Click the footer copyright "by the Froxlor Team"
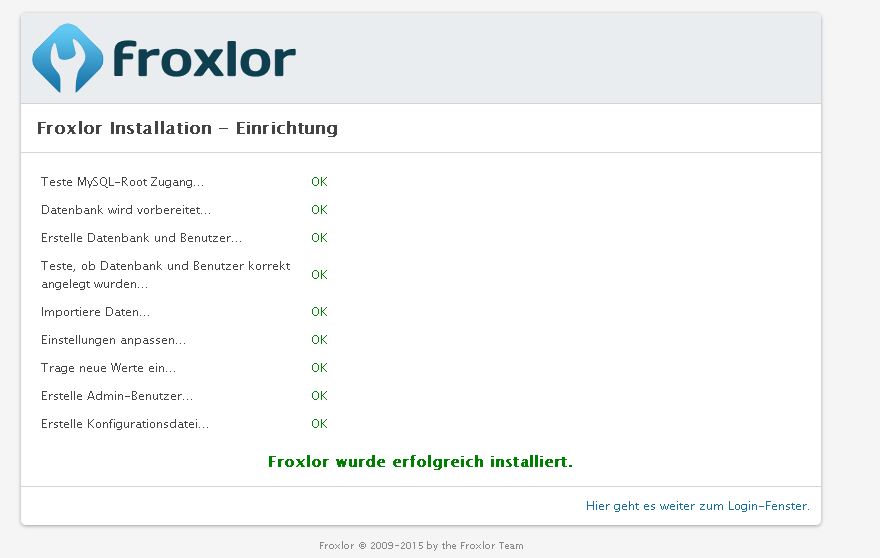The width and height of the screenshot is (880, 558). [x=475, y=546]
